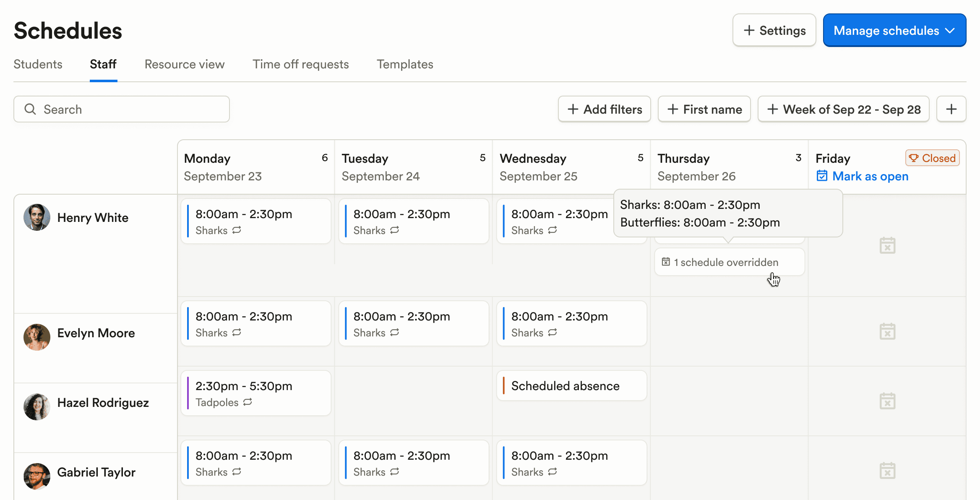Image resolution: width=980 pixels, height=500 pixels.
Task: Click inside the Search field
Action: (122, 109)
